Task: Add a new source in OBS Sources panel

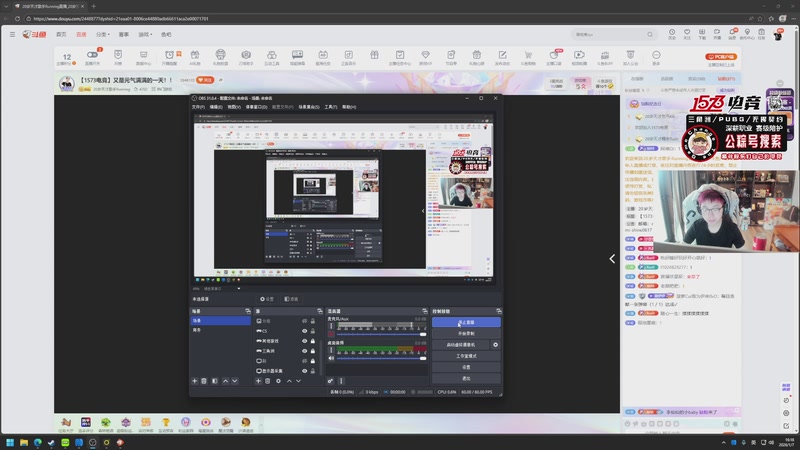Action: point(258,381)
